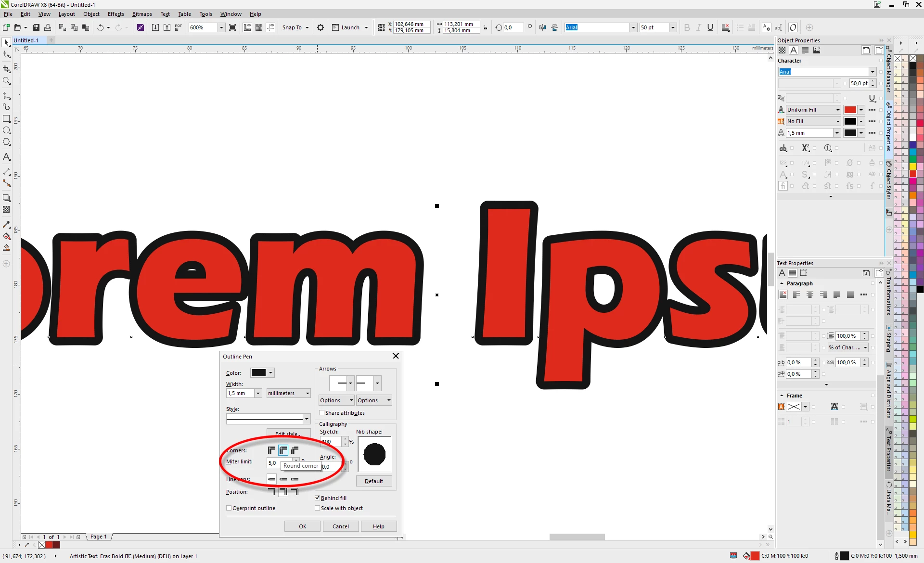Click the Default nib shape button
This screenshot has width=924, height=563.
[374, 481]
